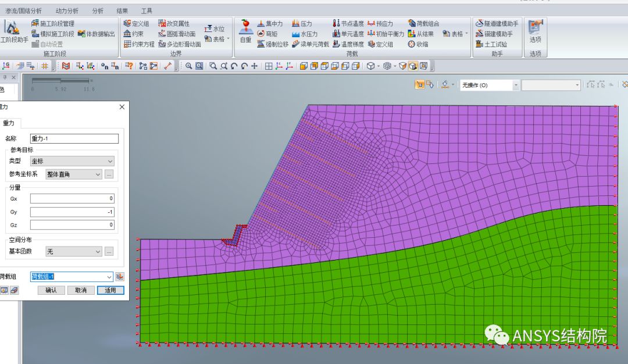Select 多边形滑动面 polygon slip surface
The image size is (628, 364).
(180, 44)
